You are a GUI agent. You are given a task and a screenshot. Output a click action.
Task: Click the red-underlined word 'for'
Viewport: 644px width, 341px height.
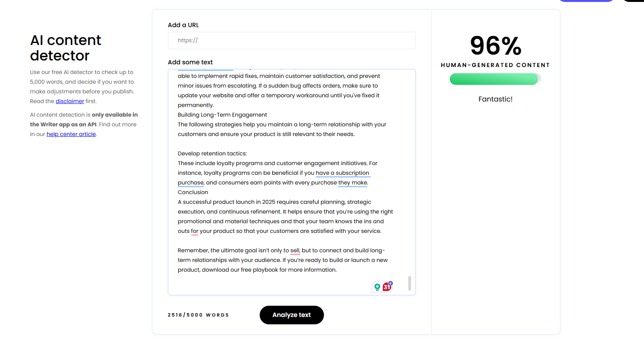click(194, 231)
